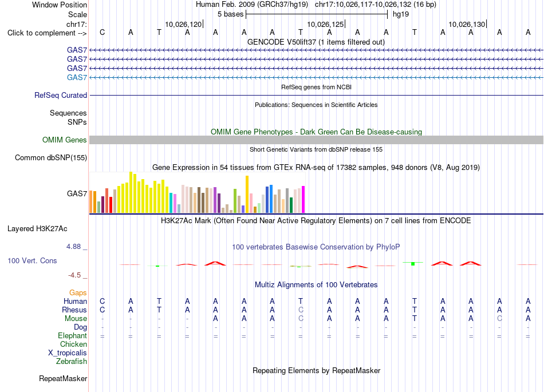The width and height of the screenshot is (544, 392).
Task: Select the tall gold bar in GTEx chart
Action: 247,194
